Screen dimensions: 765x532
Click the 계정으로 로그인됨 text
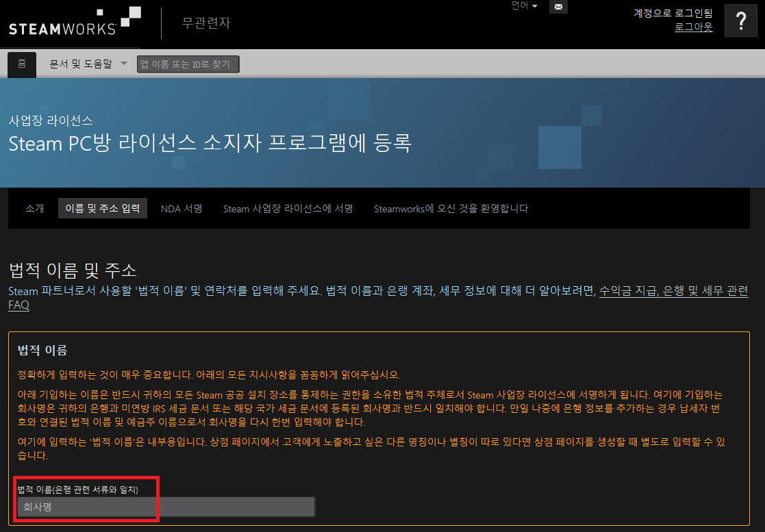pyautogui.click(x=673, y=13)
